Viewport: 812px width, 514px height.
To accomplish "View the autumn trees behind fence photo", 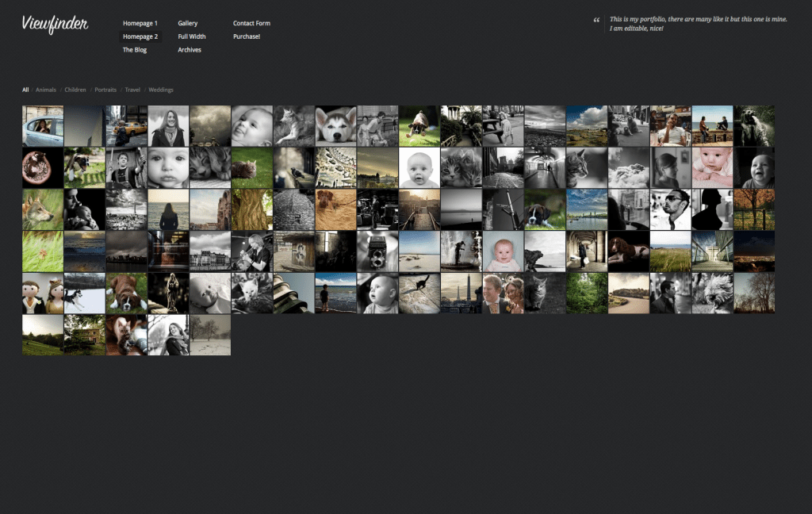I will coord(755,210).
